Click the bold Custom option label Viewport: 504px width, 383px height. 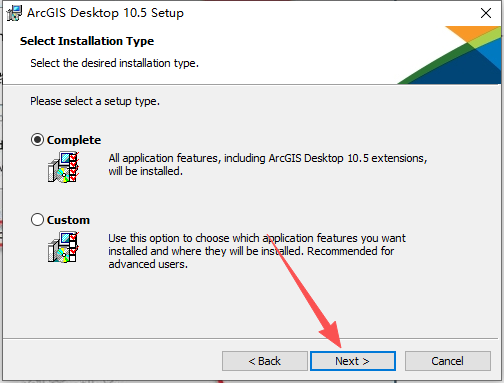coord(68,220)
